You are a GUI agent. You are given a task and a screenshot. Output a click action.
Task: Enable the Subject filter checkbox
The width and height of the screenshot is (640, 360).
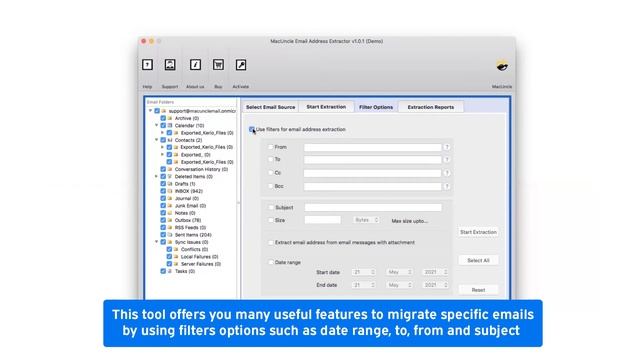pyautogui.click(x=271, y=207)
